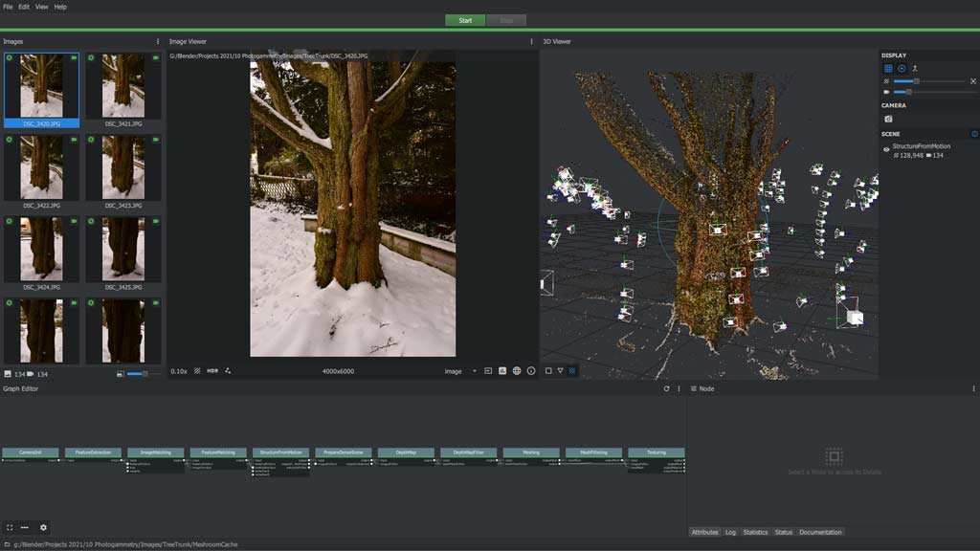Select the CameraInit node

tap(31, 452)
